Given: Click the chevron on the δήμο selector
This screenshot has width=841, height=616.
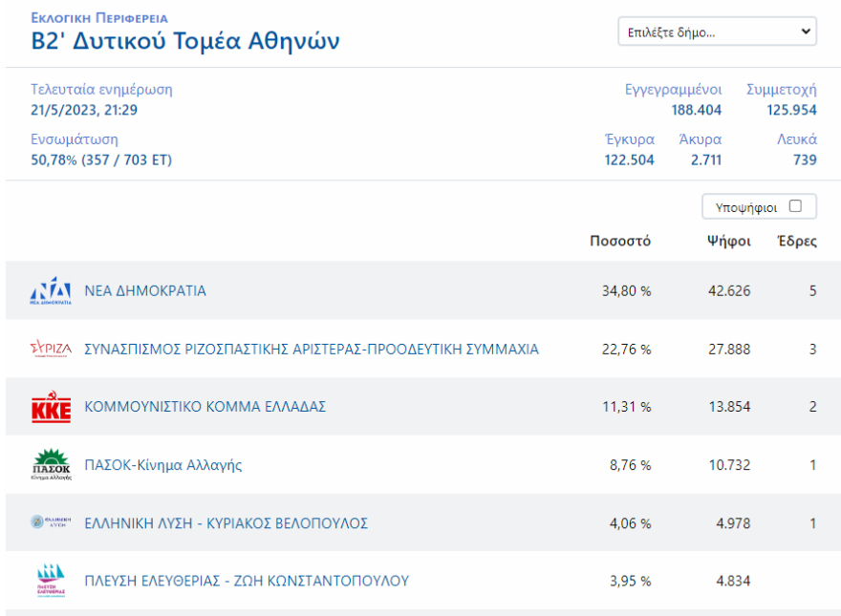Looking at the screenshot, I should [806, 32].
